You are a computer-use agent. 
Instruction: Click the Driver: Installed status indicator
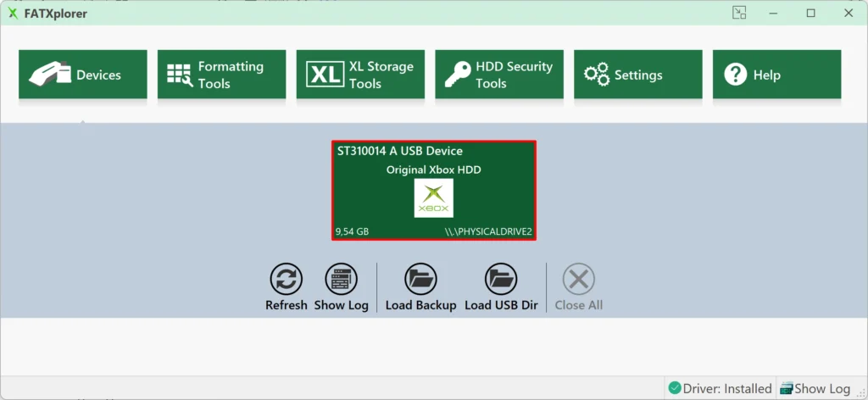720,388
